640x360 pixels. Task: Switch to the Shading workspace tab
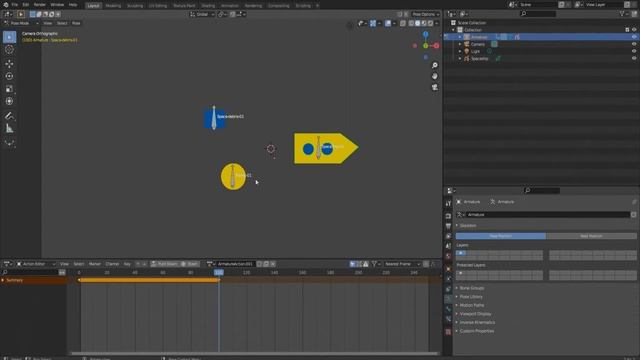(208, 6)
